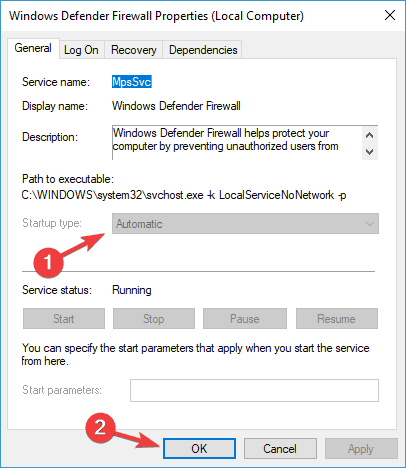Viewport: 406px width, 468px height.
Task: Expand Startup type using its chevron arrow
Action: pyautogui.click(x=369, y=224)
